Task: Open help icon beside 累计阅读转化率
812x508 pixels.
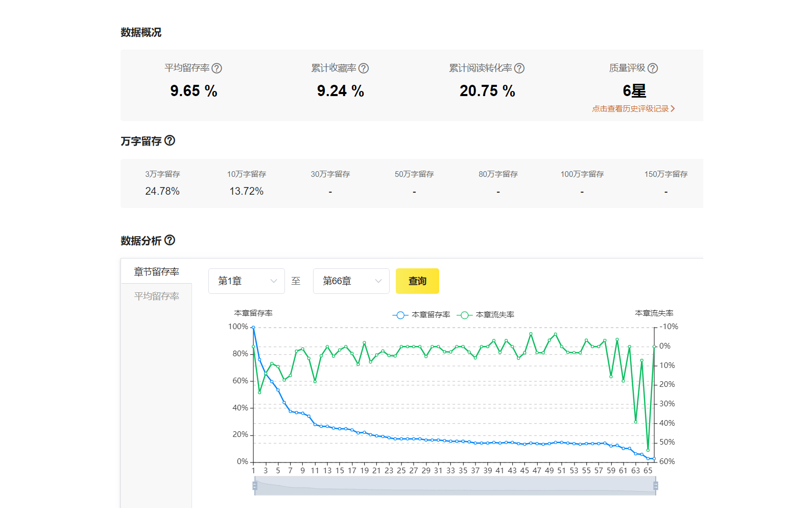Action: pyautogui.click(x=519, y=68)
